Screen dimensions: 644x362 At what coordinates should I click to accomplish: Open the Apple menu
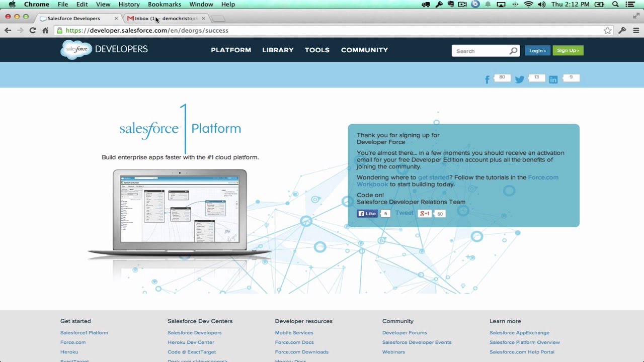coord(12,4)
